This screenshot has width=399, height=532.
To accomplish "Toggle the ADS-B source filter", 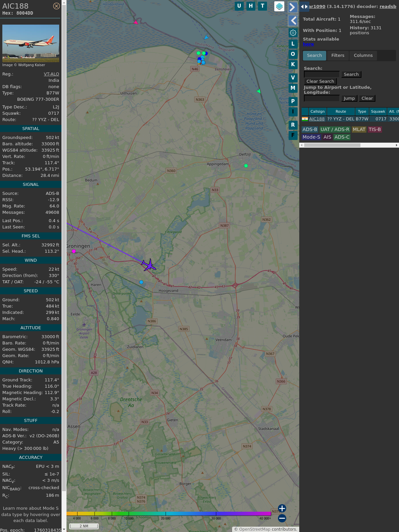I will 310,129.
